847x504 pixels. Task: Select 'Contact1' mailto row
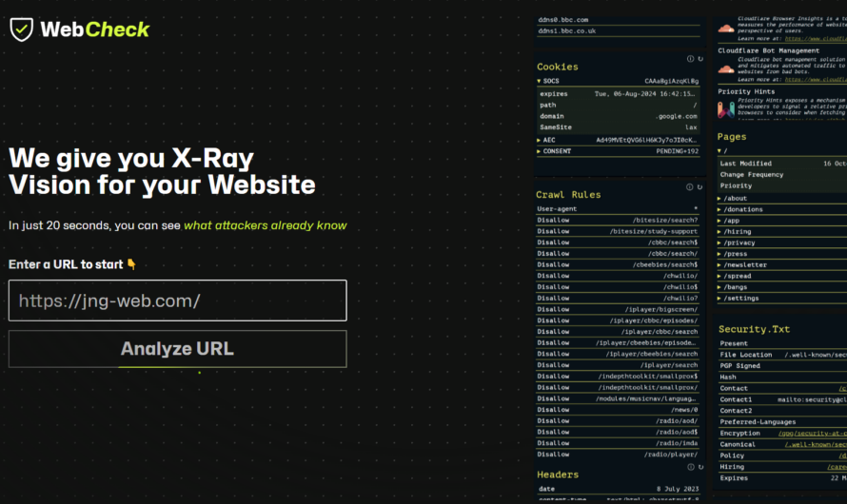pos(782,399)
